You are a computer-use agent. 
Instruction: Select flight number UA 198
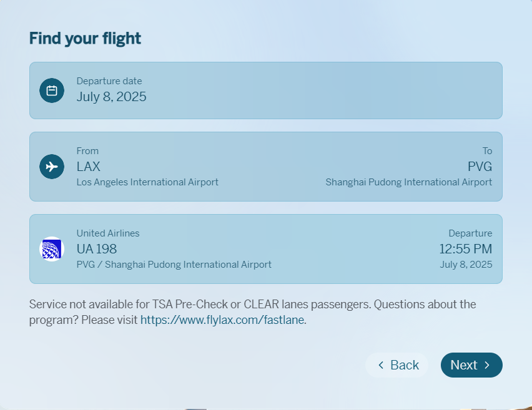point(97,249)
